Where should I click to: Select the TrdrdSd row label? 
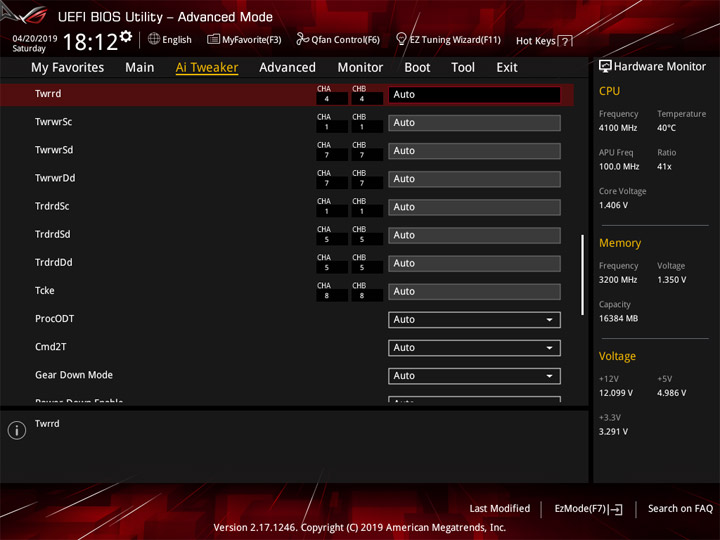click(52, 234)
